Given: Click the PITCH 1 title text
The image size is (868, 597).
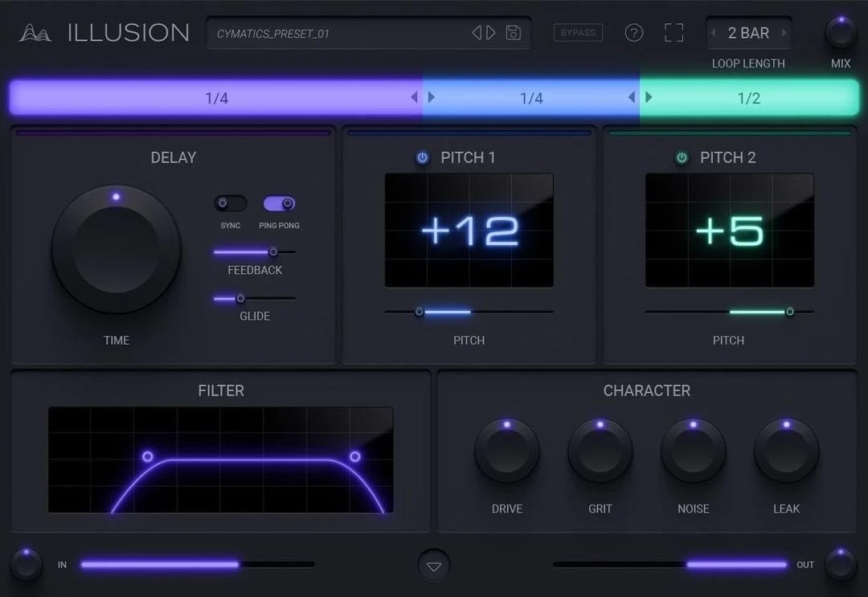Looking at the screenshot, I should [x=468, y=157].
